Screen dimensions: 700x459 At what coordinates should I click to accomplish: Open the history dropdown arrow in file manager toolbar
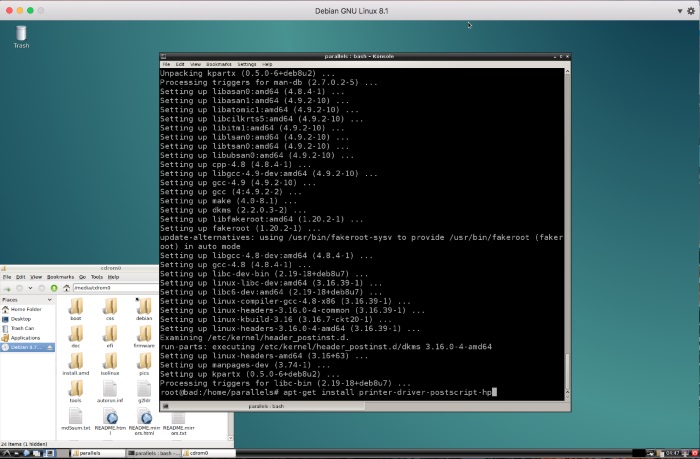[x=30, y=288]
